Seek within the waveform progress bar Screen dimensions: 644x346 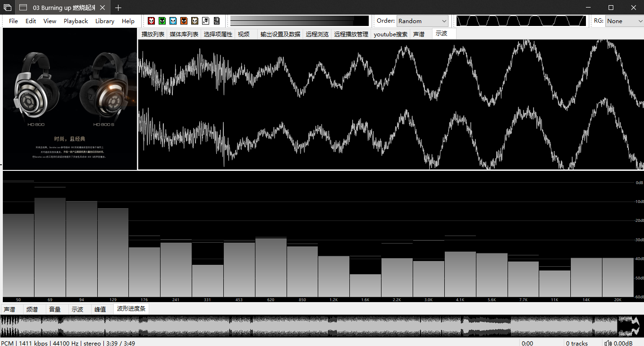tap(307, 326)
